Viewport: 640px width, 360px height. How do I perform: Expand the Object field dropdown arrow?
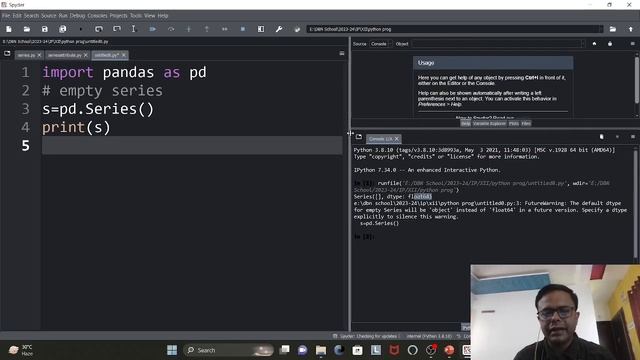[582, 44]
